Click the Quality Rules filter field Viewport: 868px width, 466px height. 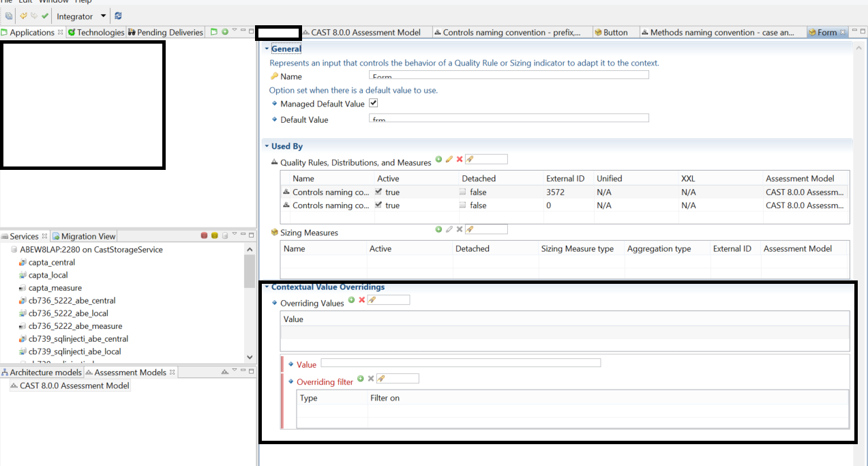click(x=486, y=159)
